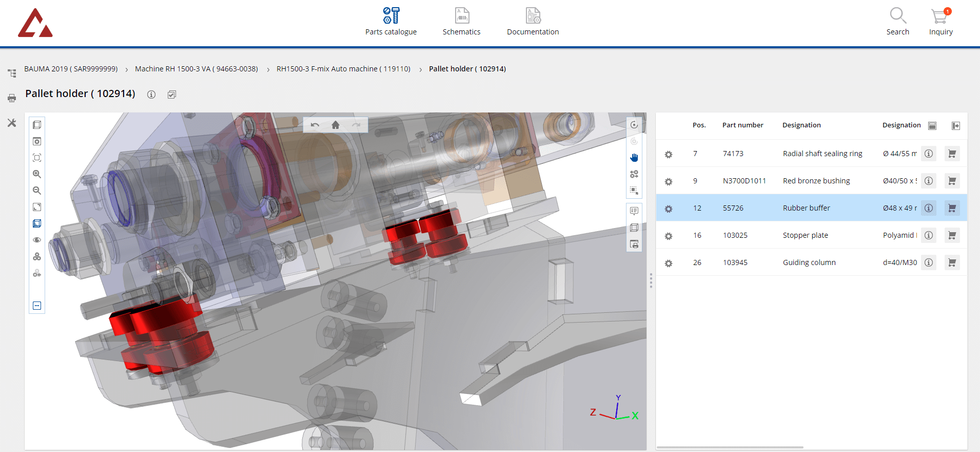The image size is (980, 452).
Task: Navigate to BAUMA 2019 breadcrumb link
Action: point(71,69)
